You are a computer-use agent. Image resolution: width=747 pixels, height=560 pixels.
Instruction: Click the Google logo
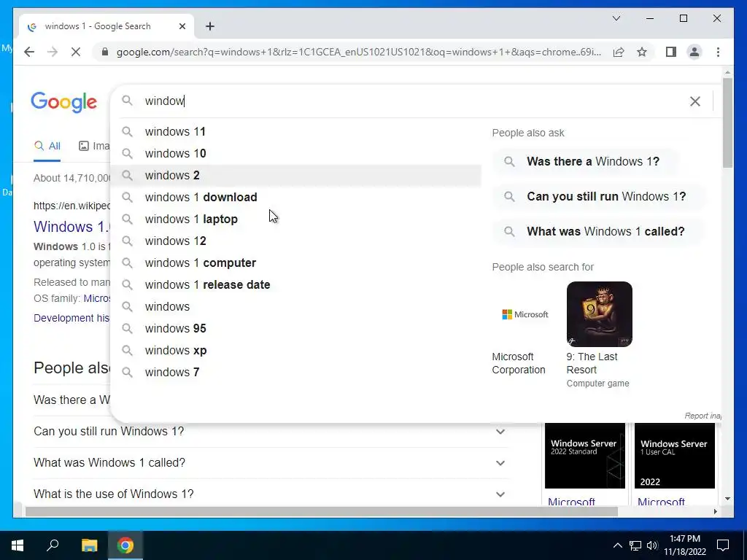[x=64, y=102]
